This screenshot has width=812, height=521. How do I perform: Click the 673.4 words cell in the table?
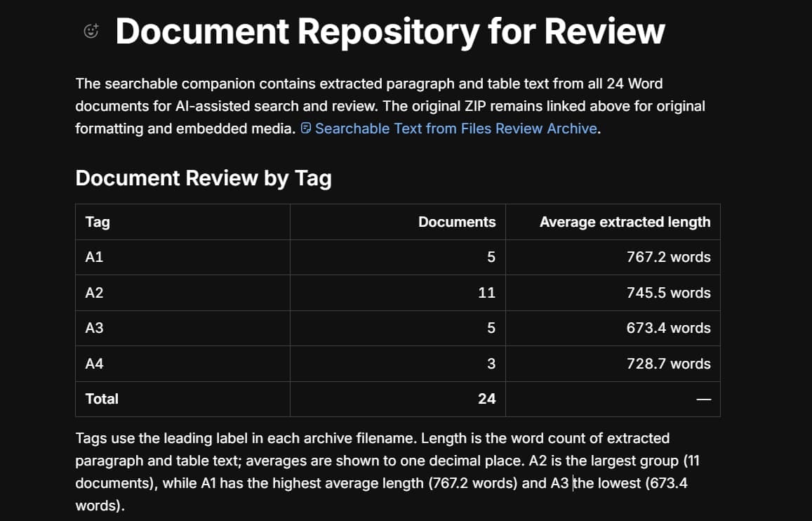(x=613, y=329)
